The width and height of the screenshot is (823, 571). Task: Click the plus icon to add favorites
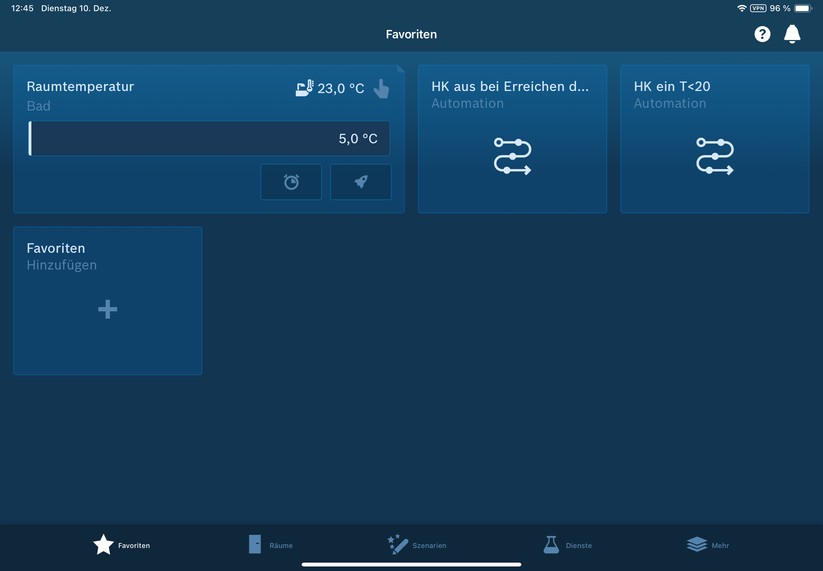click(x=108, y=310)
